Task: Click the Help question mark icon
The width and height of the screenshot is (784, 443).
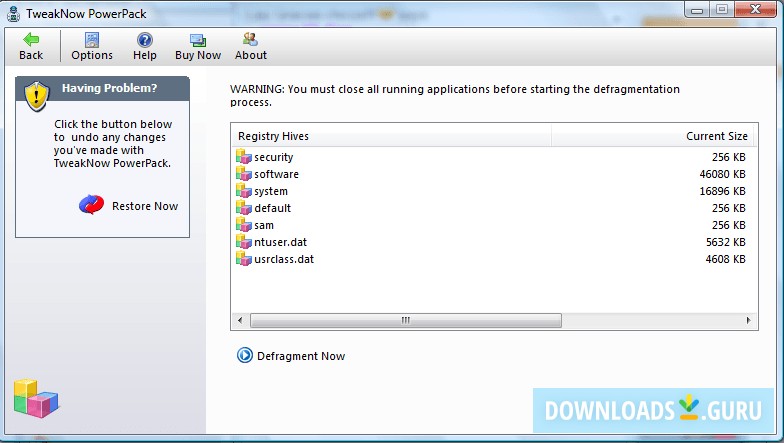Action: (144, 40)
